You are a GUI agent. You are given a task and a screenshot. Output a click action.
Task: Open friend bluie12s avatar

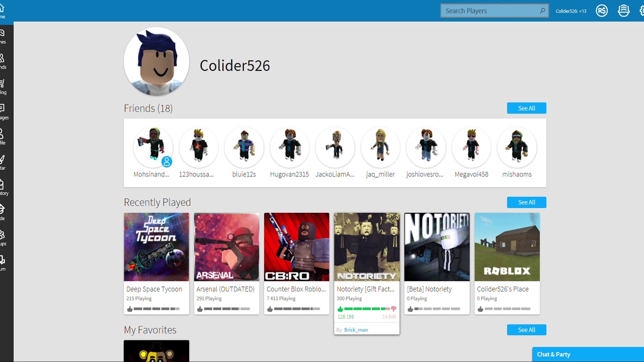click(x=244, y=147)
